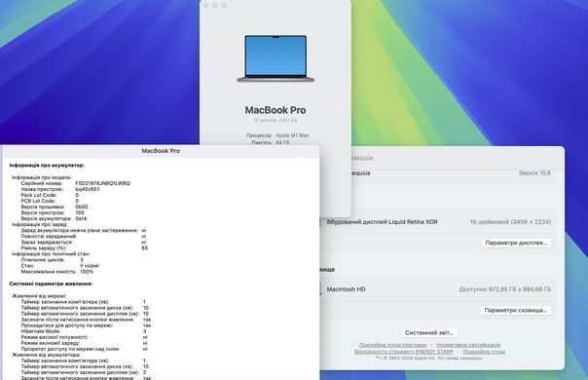Select the Інформація про заряд subheading

click(40, 224)
